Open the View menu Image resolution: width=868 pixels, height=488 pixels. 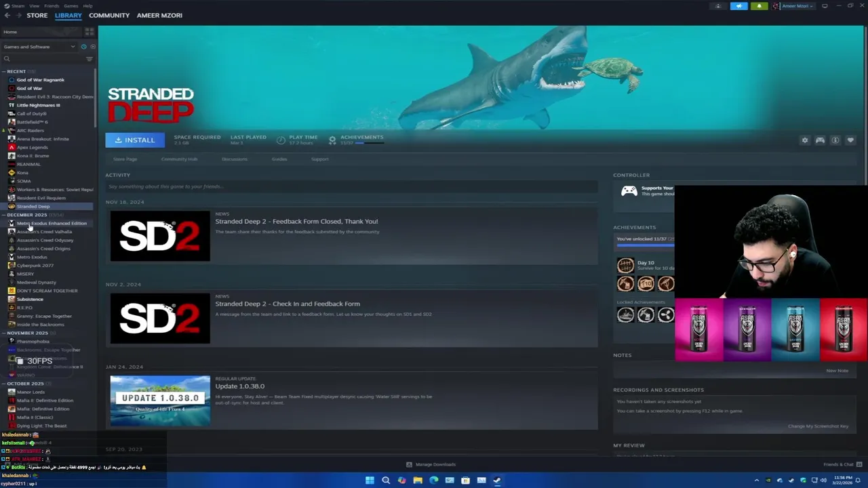(34, 5)
